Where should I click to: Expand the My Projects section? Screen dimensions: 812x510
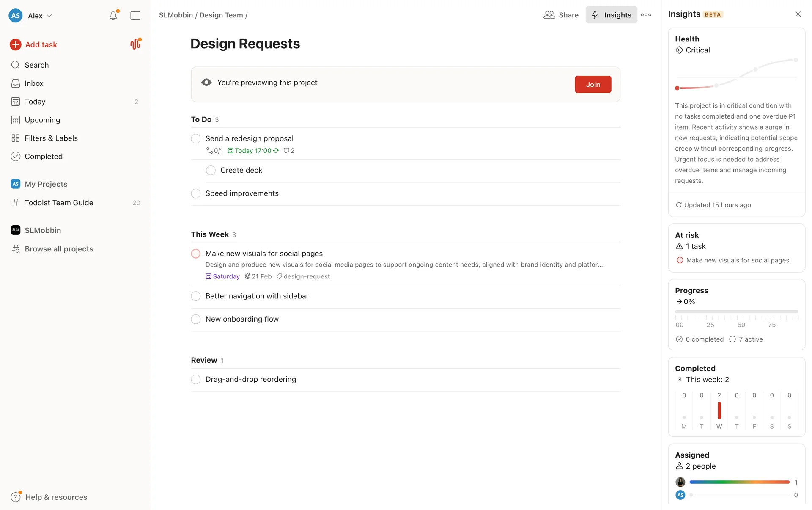(46, 184)
